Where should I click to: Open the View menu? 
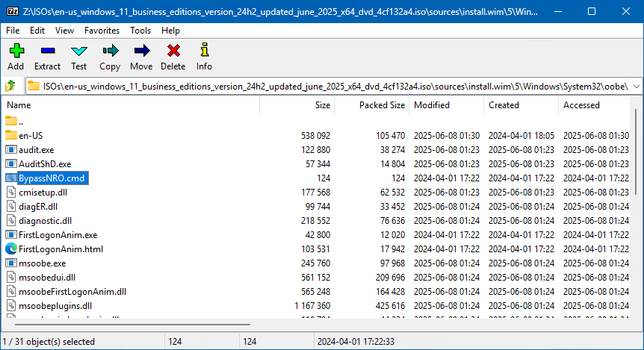pos(64,31)
